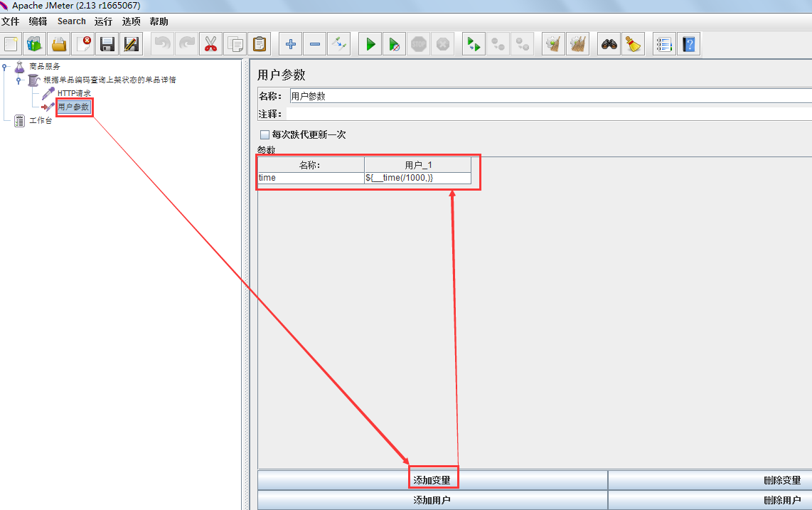Select HTTP请求 in the tree
The width and height of the screenshot is (812, 510).
pyautogui.click(x=74, y=93)
